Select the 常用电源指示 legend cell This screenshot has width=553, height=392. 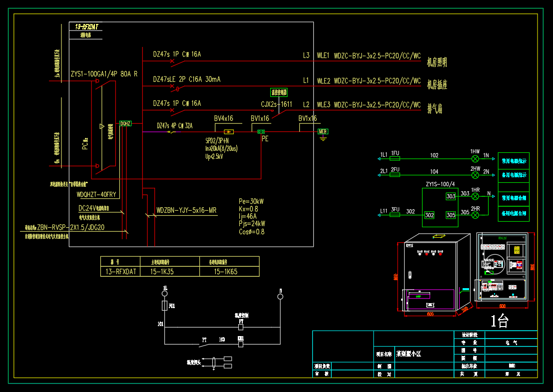tap(514, 161)
